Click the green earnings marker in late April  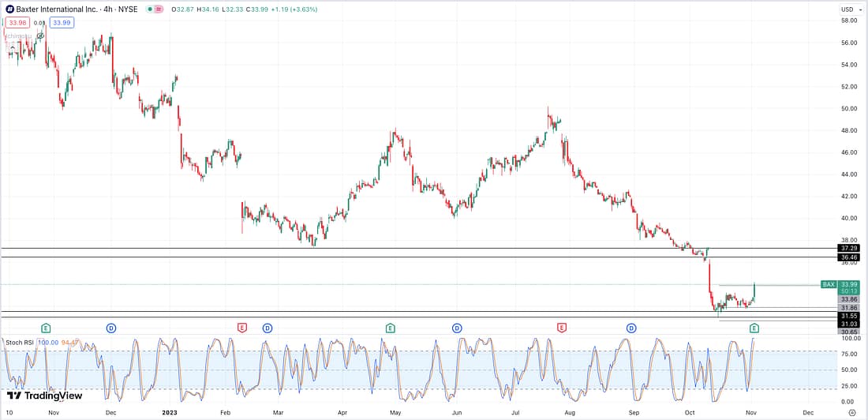click(390, 328)
